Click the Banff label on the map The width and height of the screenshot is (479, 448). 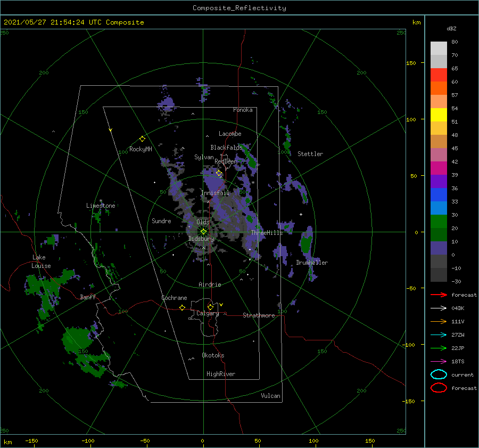coord(88,297)
